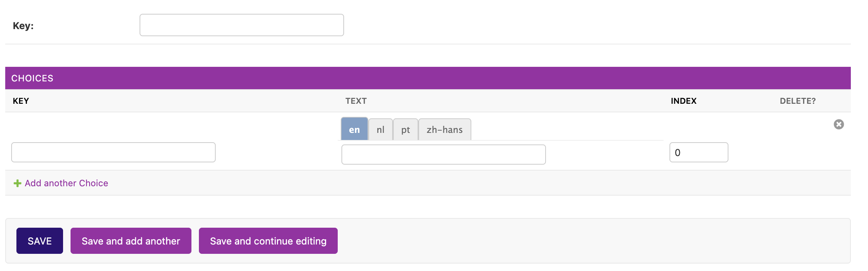Remove the choice row with the X icon
Screen dimensions: 868x271
click(839, 124)
